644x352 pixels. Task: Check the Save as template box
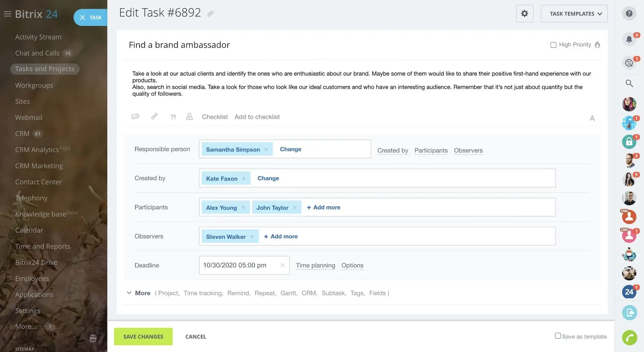click(x=558, y=336)
